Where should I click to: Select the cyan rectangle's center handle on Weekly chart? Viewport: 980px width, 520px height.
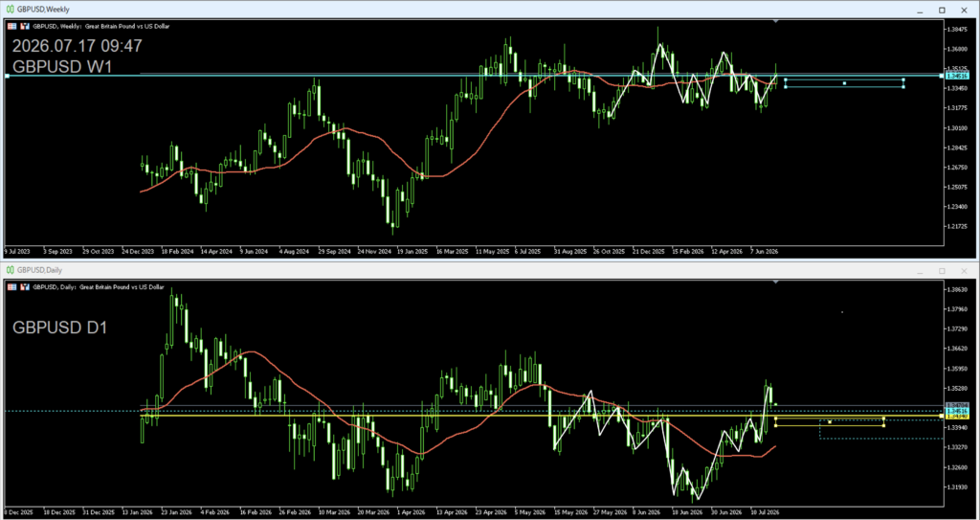(844, 83)
